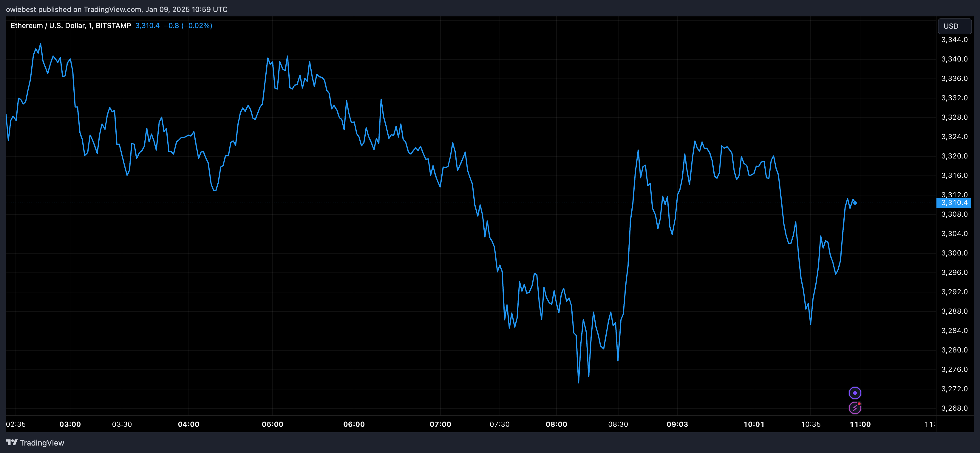Screen dimensions: 980x453
Task: Click the purple lightning bolt icon
Action: point(855,408)
